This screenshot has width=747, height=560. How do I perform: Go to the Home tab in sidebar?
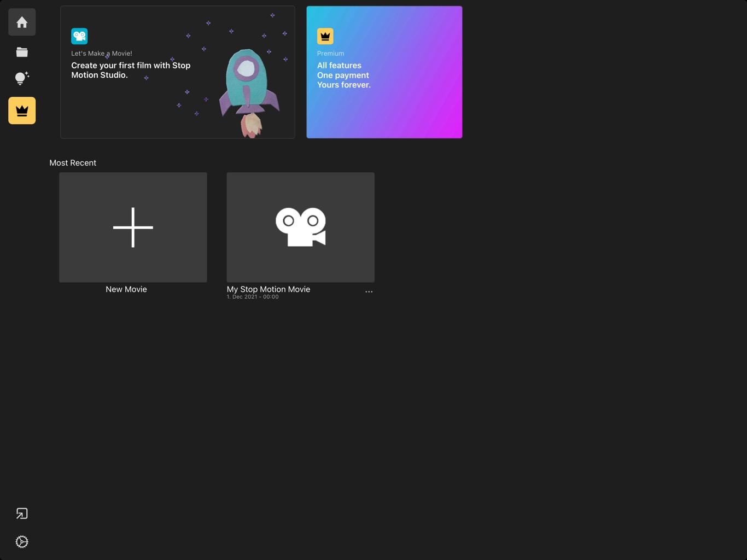[22, 22]
